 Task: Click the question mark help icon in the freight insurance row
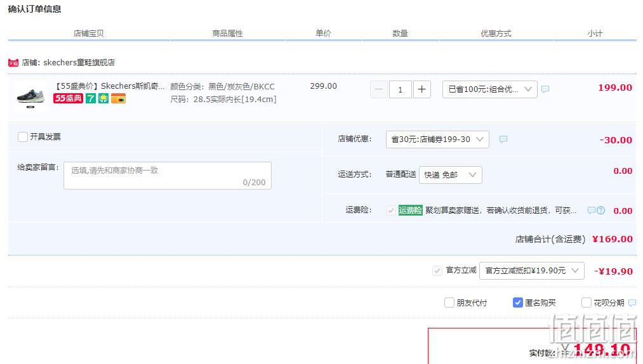click(x=600, y=211)
